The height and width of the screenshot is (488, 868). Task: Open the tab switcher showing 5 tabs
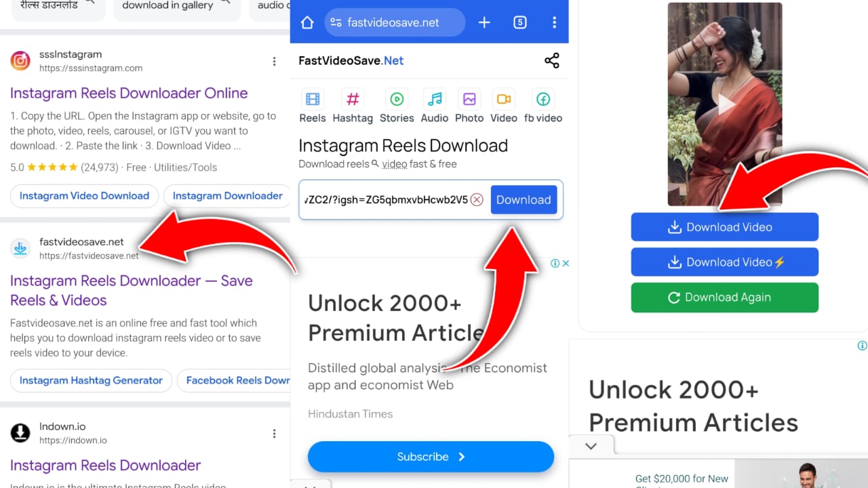click(x=520, y=22)
